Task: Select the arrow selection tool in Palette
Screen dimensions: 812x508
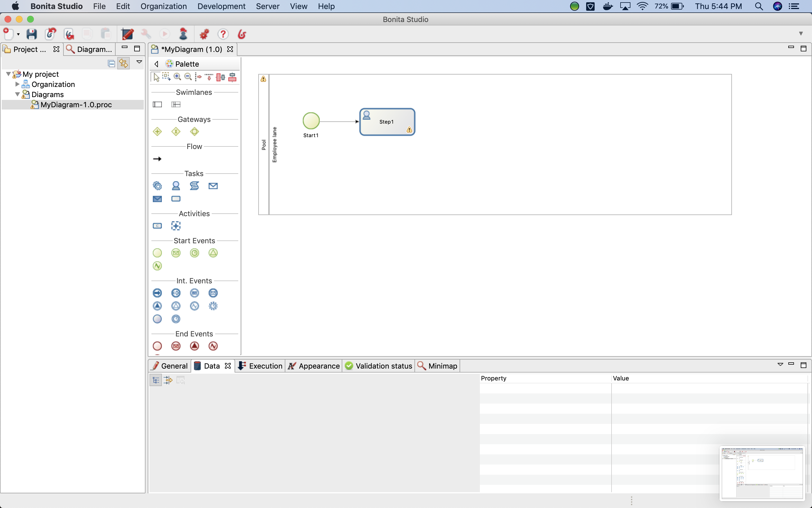Action: click(x=156, y=77)
